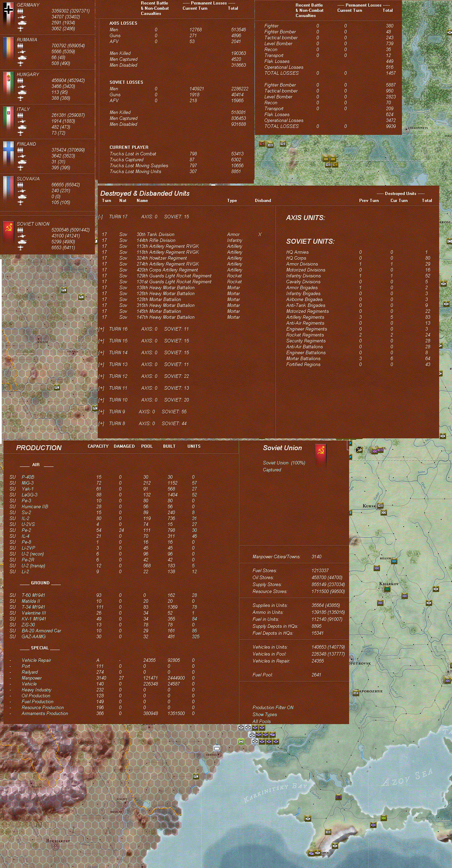This screenshot has width=452, height=868.
Task: Click Germany's tank (AFV) icon
Action: click(22, 23)
